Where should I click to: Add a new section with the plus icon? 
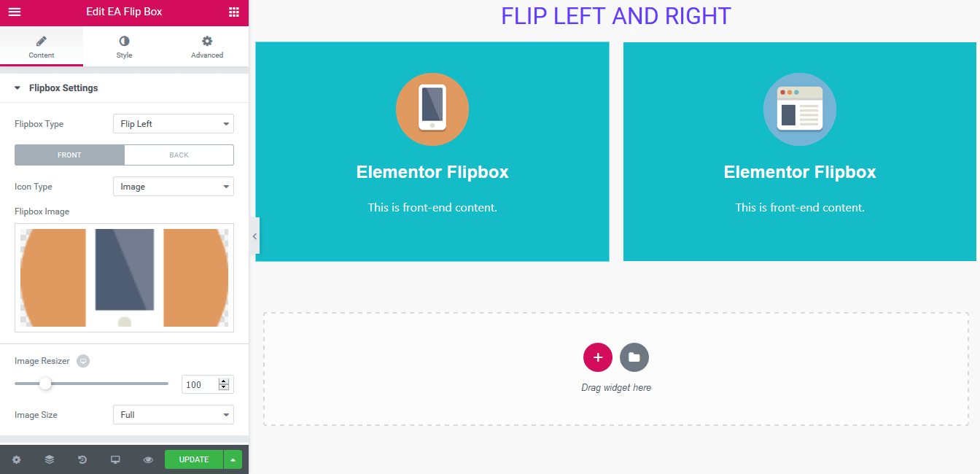pyautogui.click(x=598, y=357)
